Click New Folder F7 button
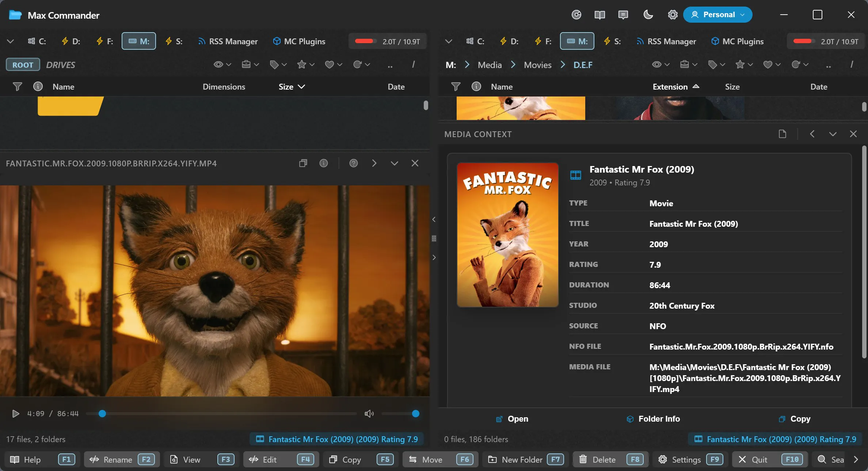 (526, 460)
